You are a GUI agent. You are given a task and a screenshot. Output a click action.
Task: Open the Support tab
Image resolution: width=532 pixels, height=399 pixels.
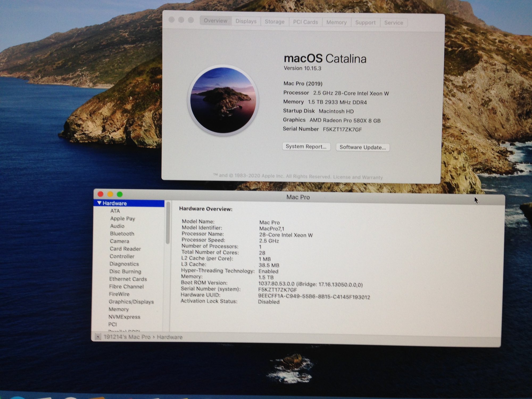365,23
